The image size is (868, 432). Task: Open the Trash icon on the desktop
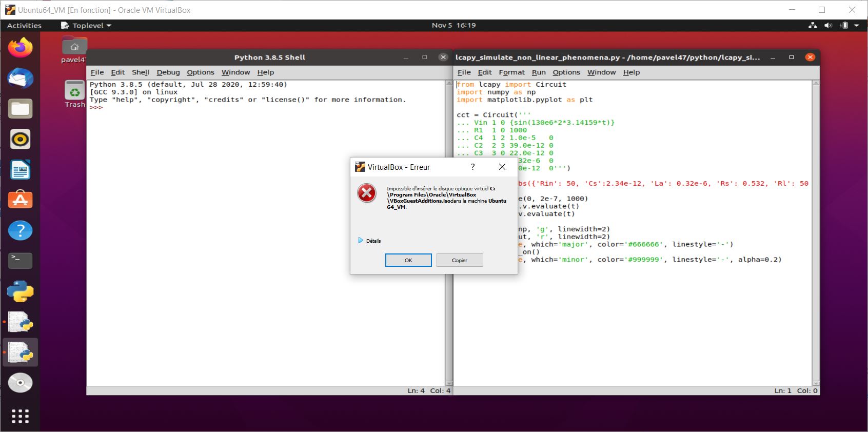pyautogui.click(x=74, y=94)
